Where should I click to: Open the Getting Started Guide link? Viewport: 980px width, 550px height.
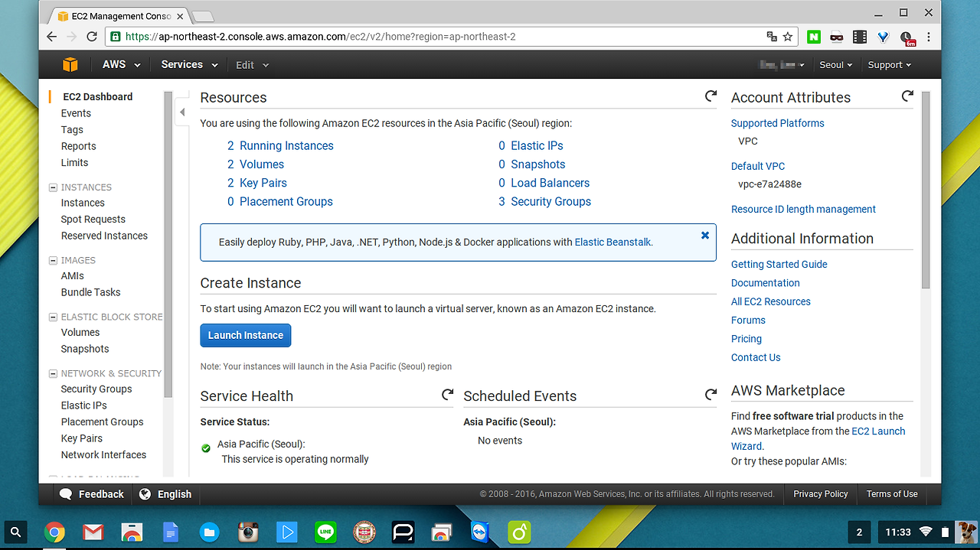[779, 265]
